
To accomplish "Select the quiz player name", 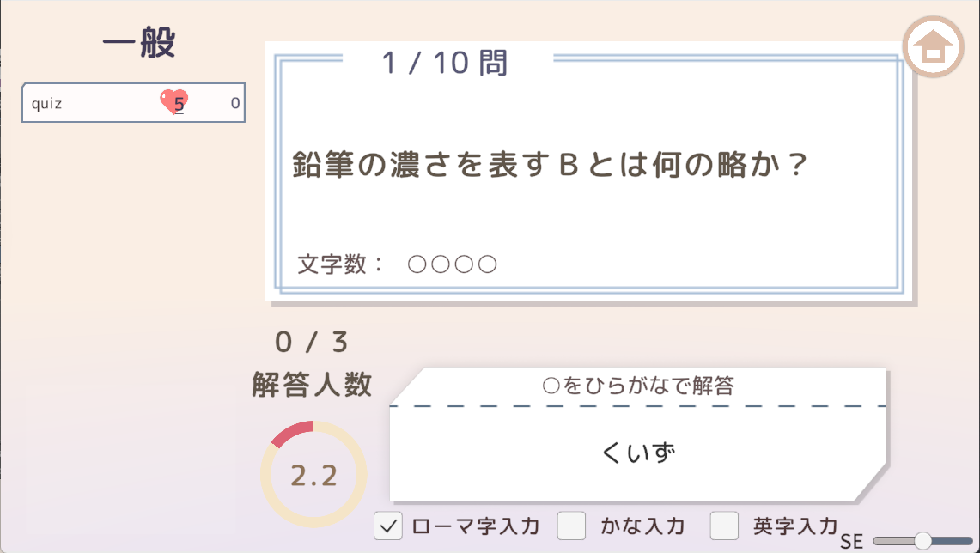I will pyautogui.click(x=47, y=104).
